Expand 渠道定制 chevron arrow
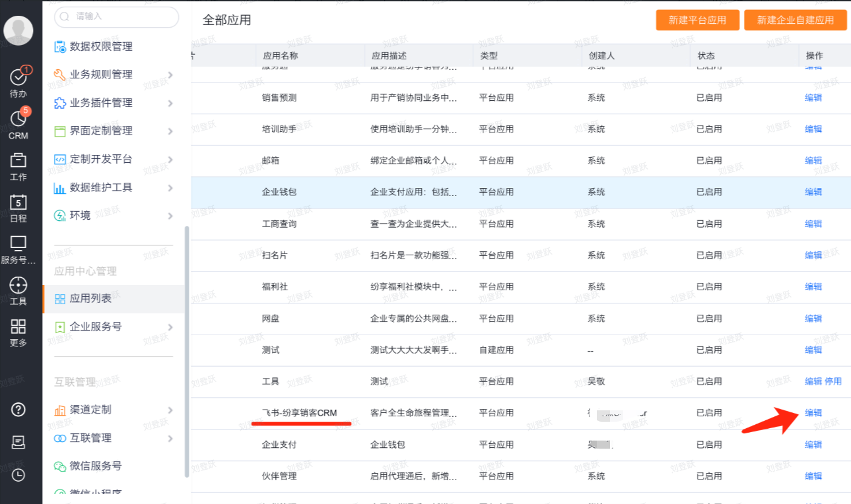The height and width of the screenshot is (504, 851). pos(170,410)
